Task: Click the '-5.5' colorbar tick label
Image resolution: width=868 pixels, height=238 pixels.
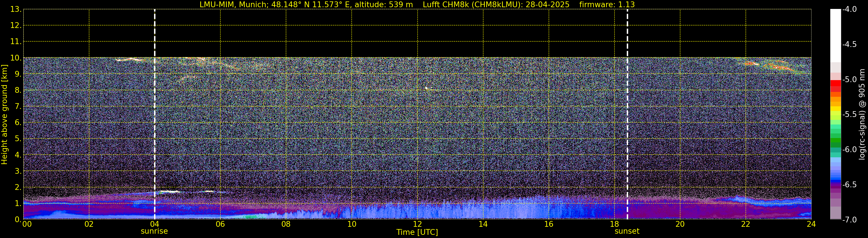Action: (x=849, y=115)
